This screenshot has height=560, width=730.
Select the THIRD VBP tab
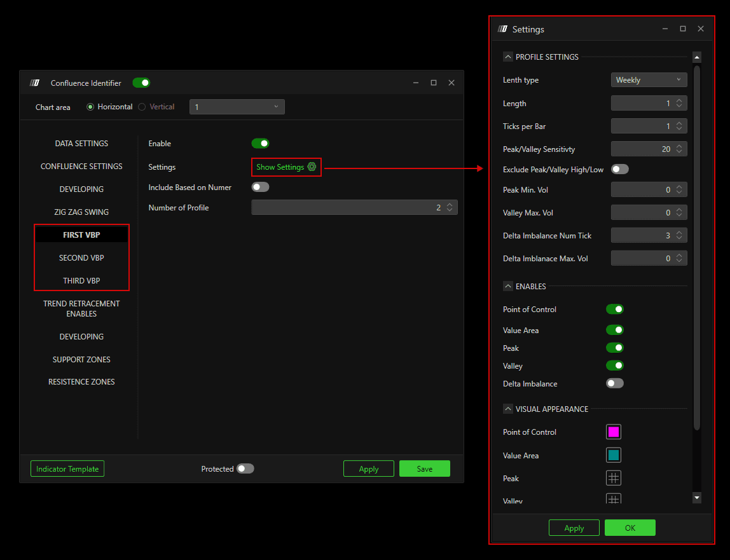coord(81,280)
